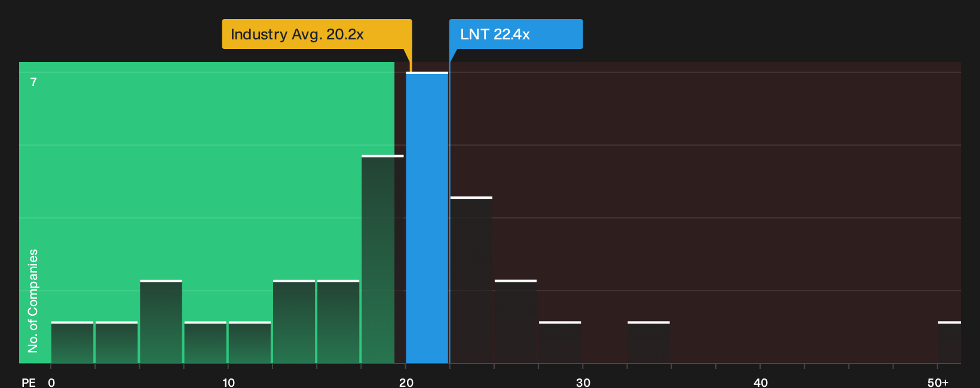The image size is (980, 388).
Task: Select the highlighted blue bar at PE 20
Action: tap(427, 218)
